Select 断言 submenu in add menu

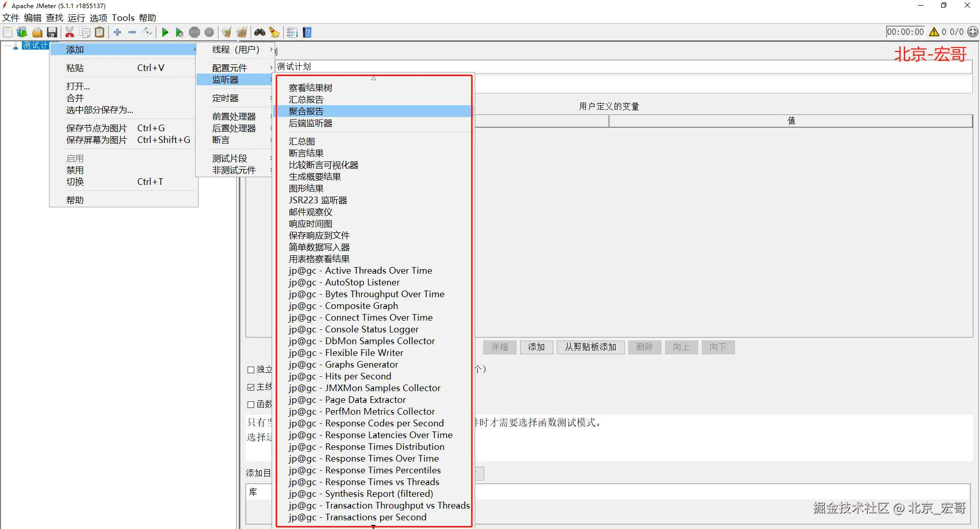click(x=235, y=140)
